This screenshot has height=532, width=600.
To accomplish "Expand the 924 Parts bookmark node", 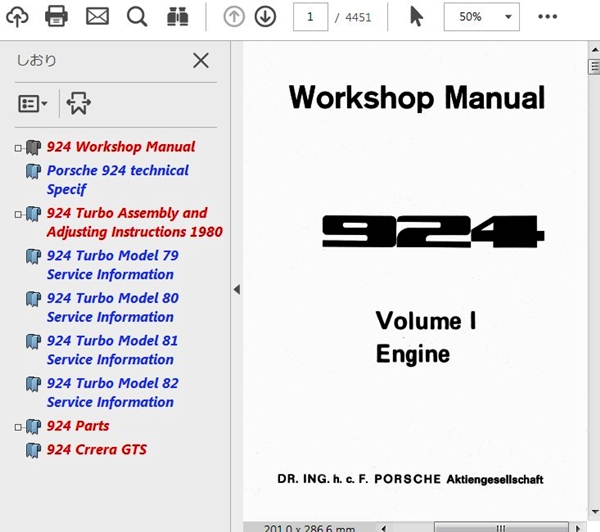I will (x=18, y=427).
